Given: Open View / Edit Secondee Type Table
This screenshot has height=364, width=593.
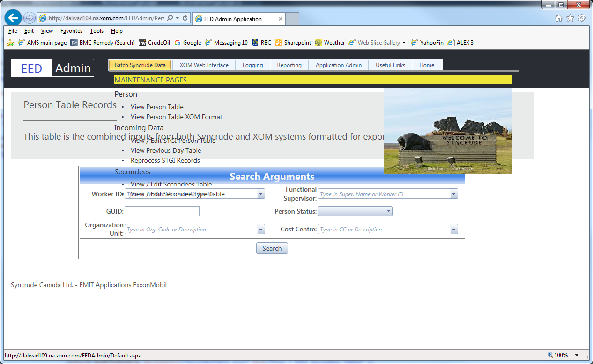Looking at the screenshot, I should (x=178, y=194).
